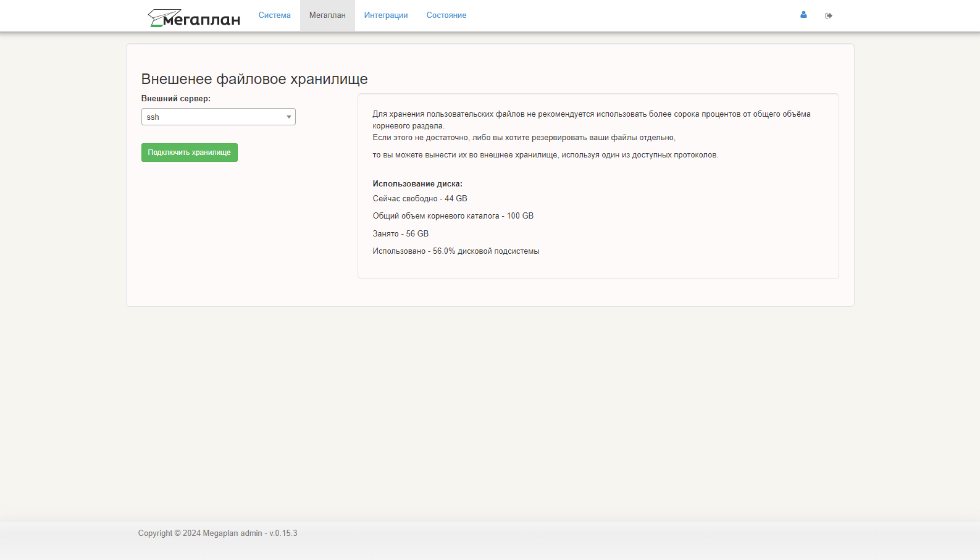Click the logout icon in header
The width and height of the screenshot is (980, 560).
(x=829, y=15)
